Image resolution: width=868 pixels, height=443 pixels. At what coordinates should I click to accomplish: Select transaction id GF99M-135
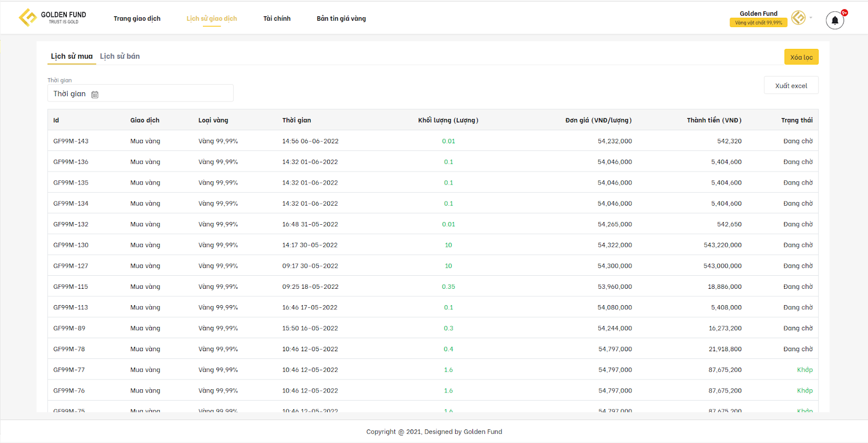pyautogui.click(x=71, y=183)
